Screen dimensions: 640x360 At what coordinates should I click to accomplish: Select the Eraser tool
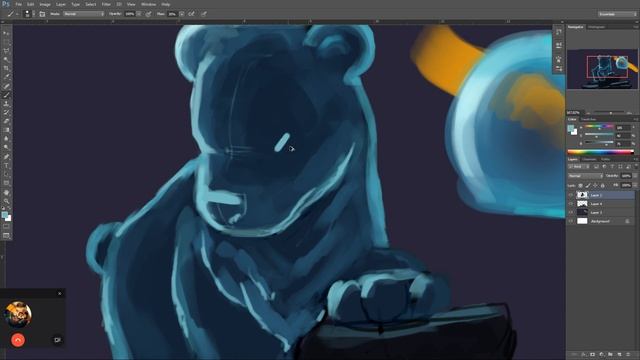(x=6, y=121)
